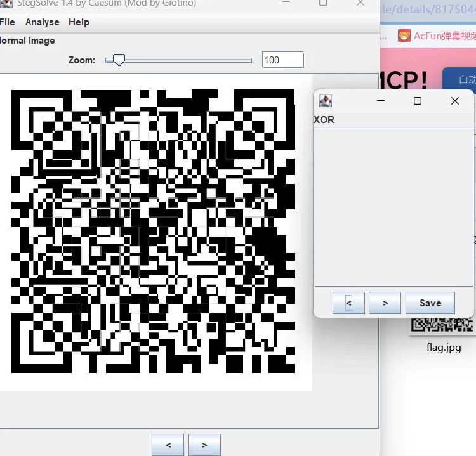Select the flag.jpg thumbnail in the browser

click(x=442, y=325)
